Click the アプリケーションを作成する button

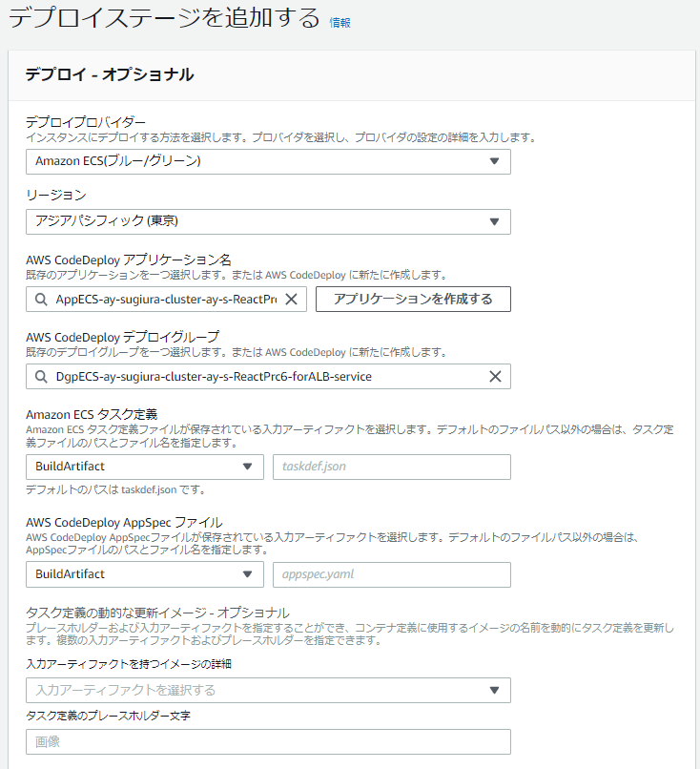tap(413, 300)
